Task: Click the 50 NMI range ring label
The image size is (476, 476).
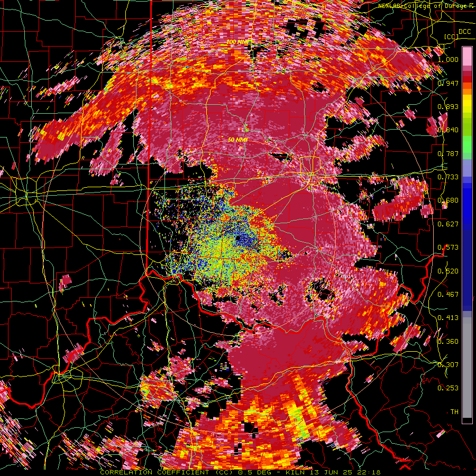Action: point(237,140)
